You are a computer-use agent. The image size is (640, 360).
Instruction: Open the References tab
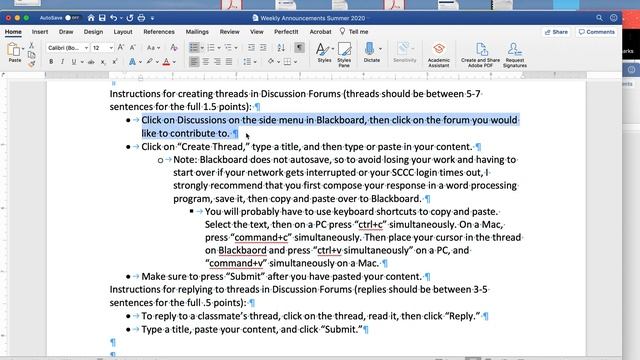pos(159,31)
